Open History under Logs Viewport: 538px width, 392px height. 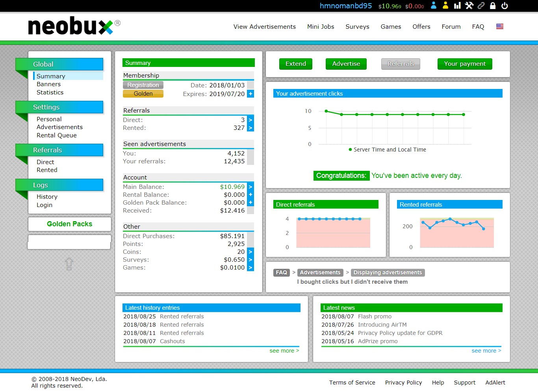(x=47, y=197)
